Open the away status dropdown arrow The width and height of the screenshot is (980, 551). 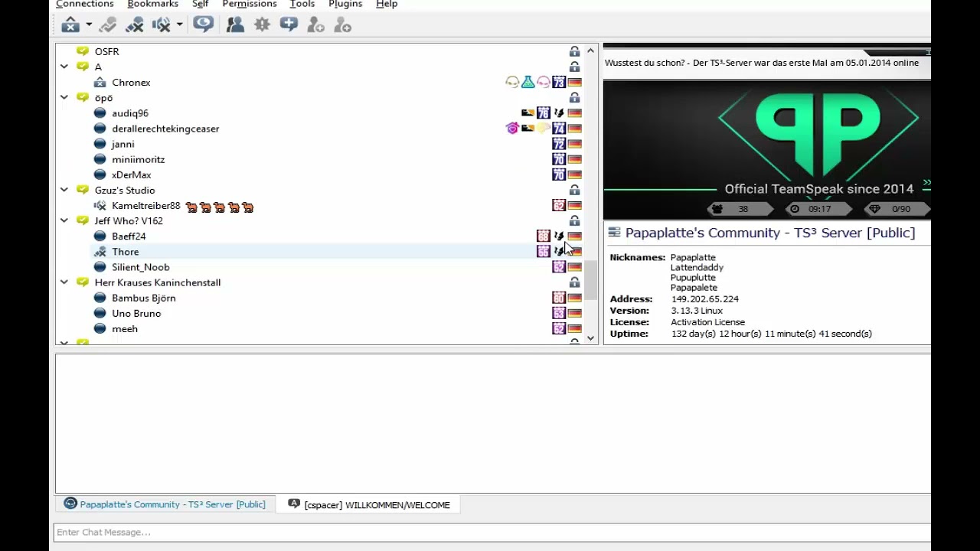[x=89, y=25]
